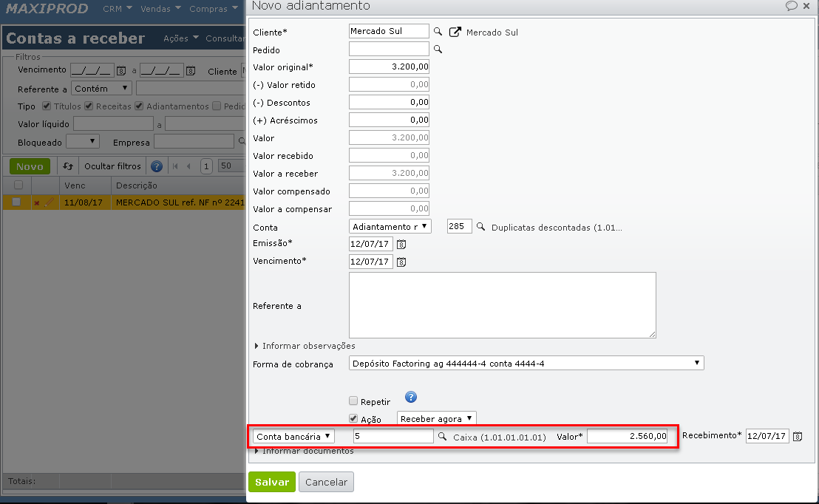Search order with Pedido magnifier icon

(x=438, y=49)
